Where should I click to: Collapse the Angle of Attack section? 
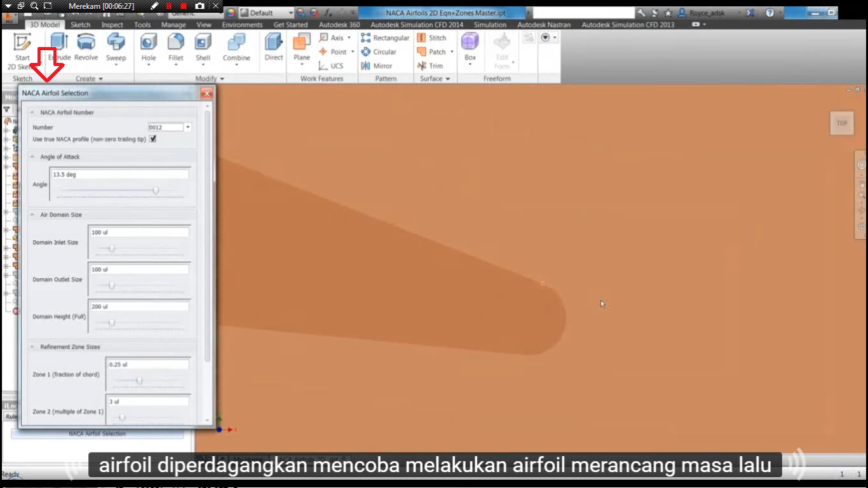coord(31,156)
